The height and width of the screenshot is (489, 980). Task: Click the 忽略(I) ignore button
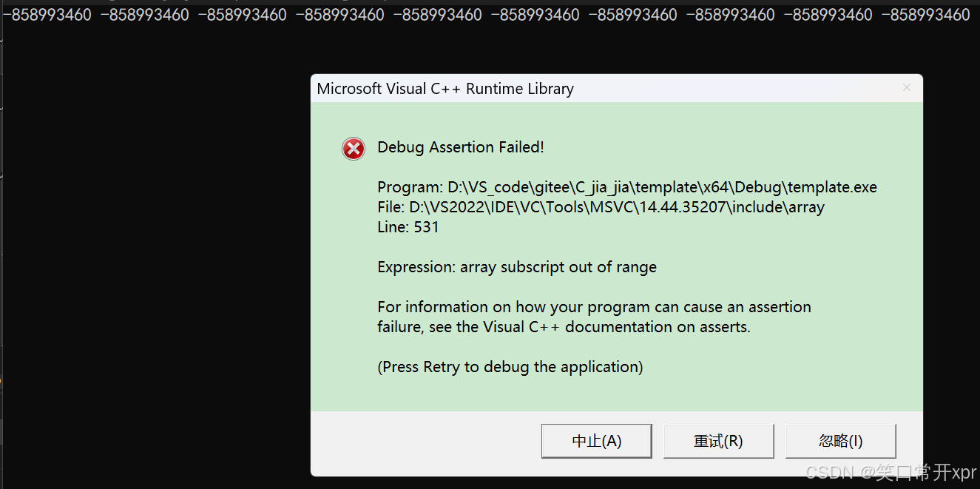click(840, 441)
